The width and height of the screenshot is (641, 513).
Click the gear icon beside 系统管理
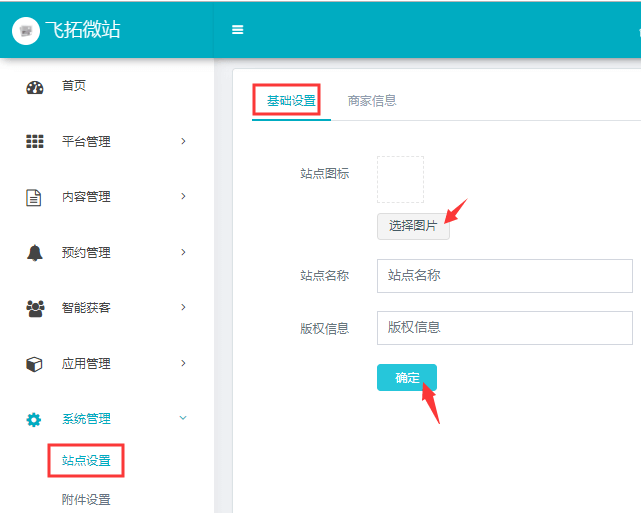(34, 419)
